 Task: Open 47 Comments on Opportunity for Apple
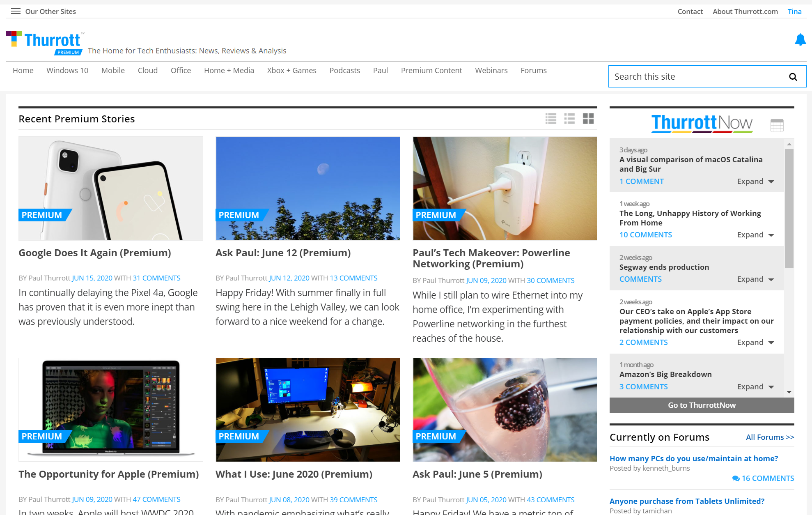(156, 499)
